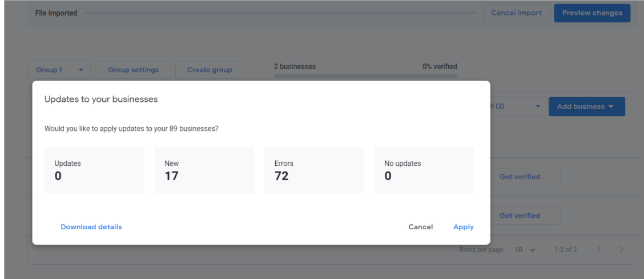Screen dimensions: 644x279
Task: Click the 'apply updates to your 89 businesses' question
Action: (x=131, y=129)
